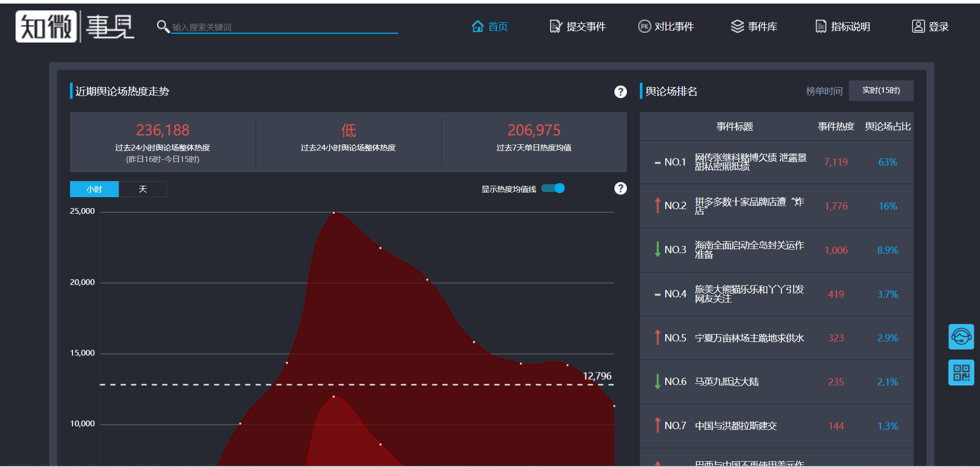
Task: Click the layers icon for 事件库
Action: point(737,26)
